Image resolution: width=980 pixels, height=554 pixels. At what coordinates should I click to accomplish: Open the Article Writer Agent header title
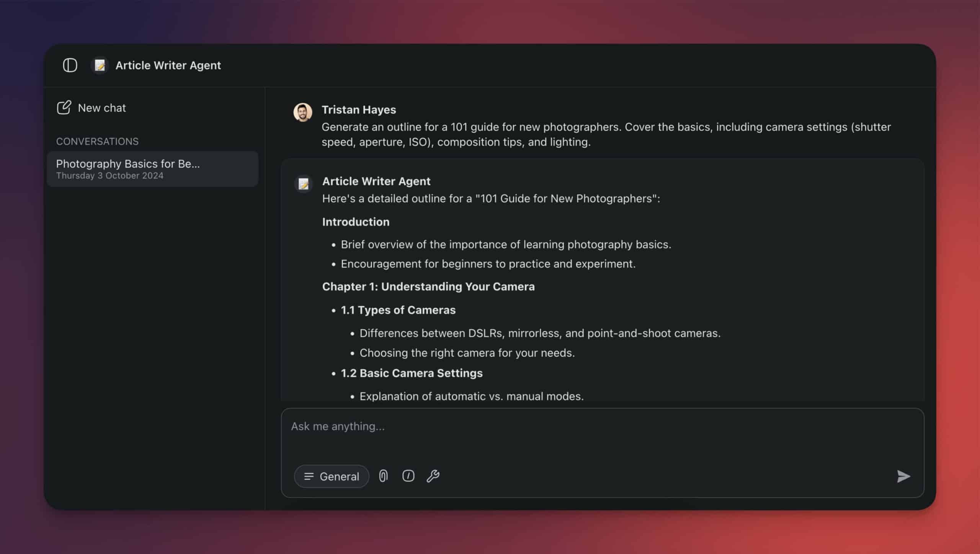168,65
